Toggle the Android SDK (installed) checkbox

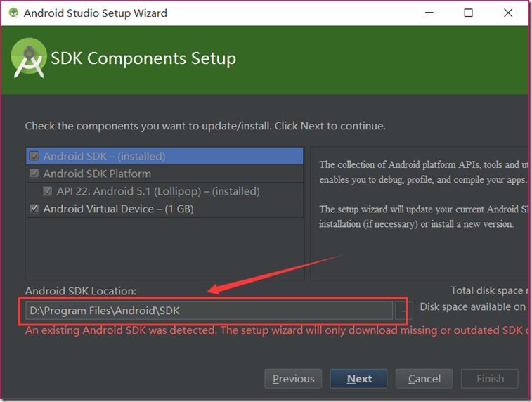click(34, 157)
